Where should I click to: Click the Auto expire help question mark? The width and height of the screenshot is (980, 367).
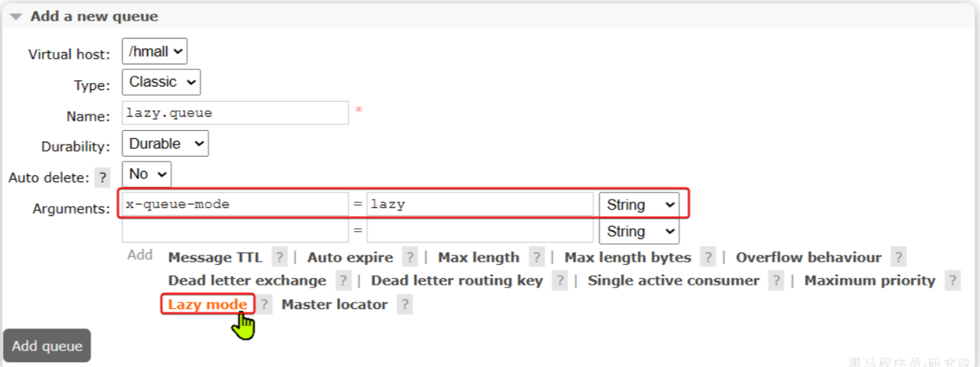pos(410,258)
